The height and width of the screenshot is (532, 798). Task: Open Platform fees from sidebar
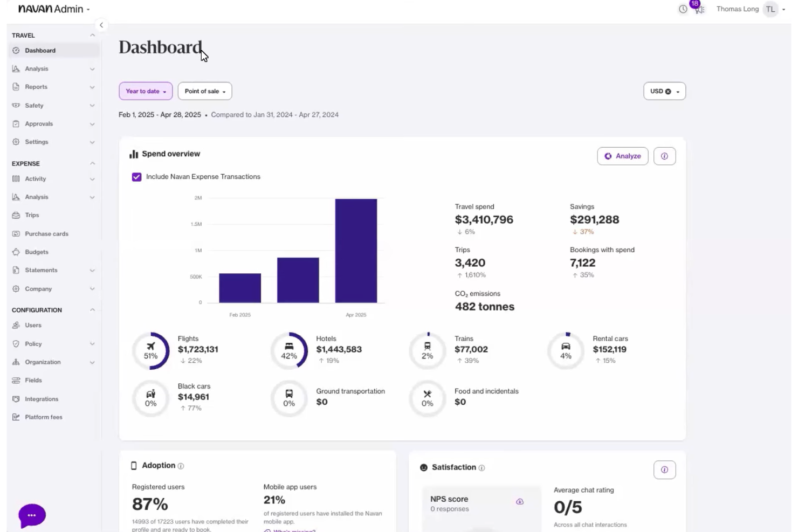point(44,417)
